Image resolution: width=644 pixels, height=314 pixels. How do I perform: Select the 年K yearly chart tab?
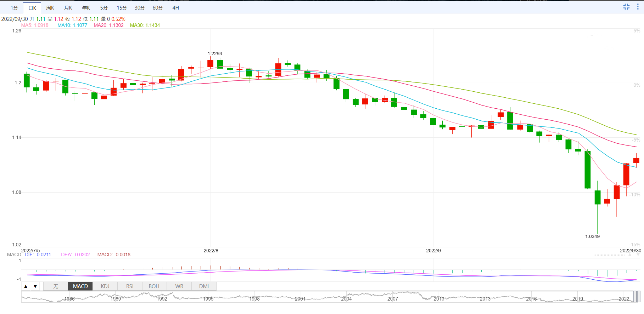pos(86,8)
